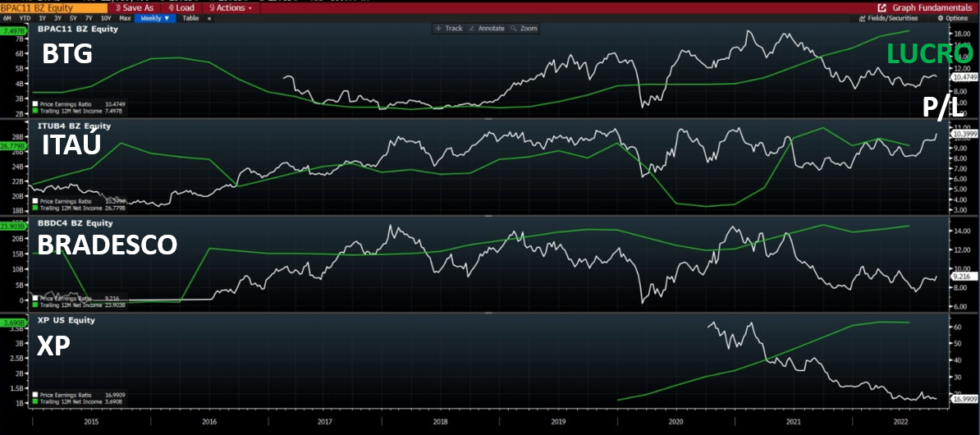Click the 10.3999 P/E axis tag
This screenshot has width=980, height=435.
click(963, 134)
